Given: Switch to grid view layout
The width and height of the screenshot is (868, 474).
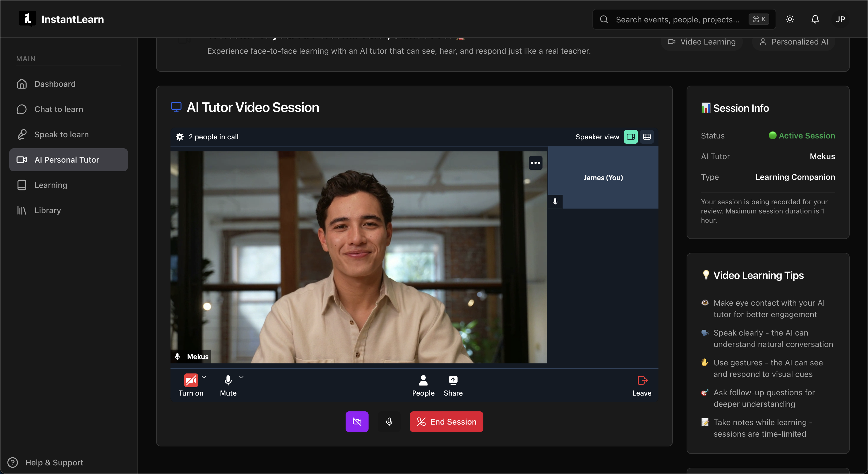Looking at the screenshot, I should click(647, 136).
